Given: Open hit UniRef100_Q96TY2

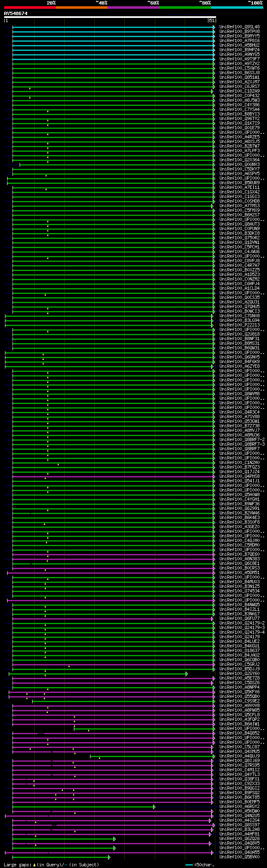Looking at the screenshot, I should pos(239,119).
